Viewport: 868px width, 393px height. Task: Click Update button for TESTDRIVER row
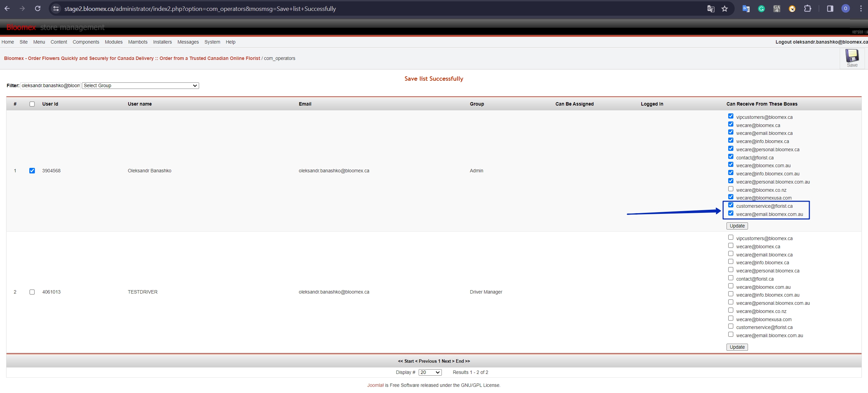click(x=737, y=347)
